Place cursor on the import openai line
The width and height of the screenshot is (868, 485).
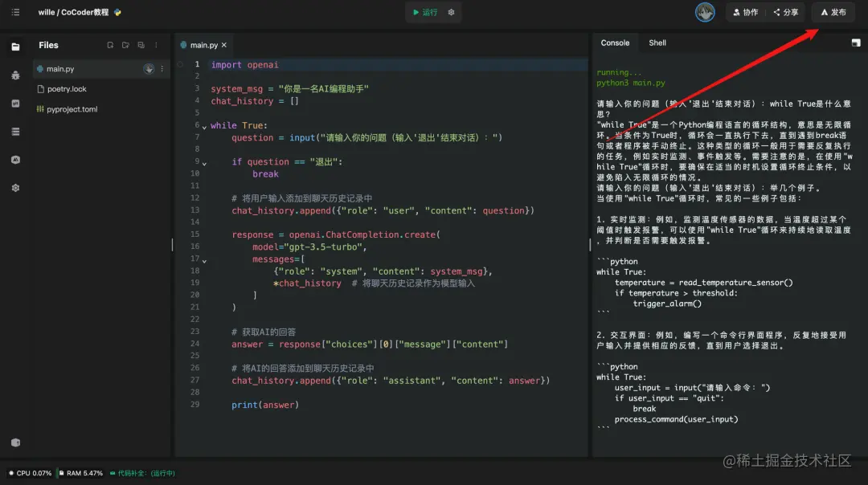click(244, 65)
